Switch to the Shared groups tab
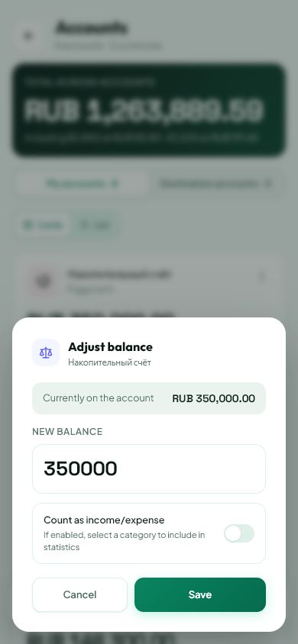The height and width of the screenshot is (644, 298). point(216,183)
